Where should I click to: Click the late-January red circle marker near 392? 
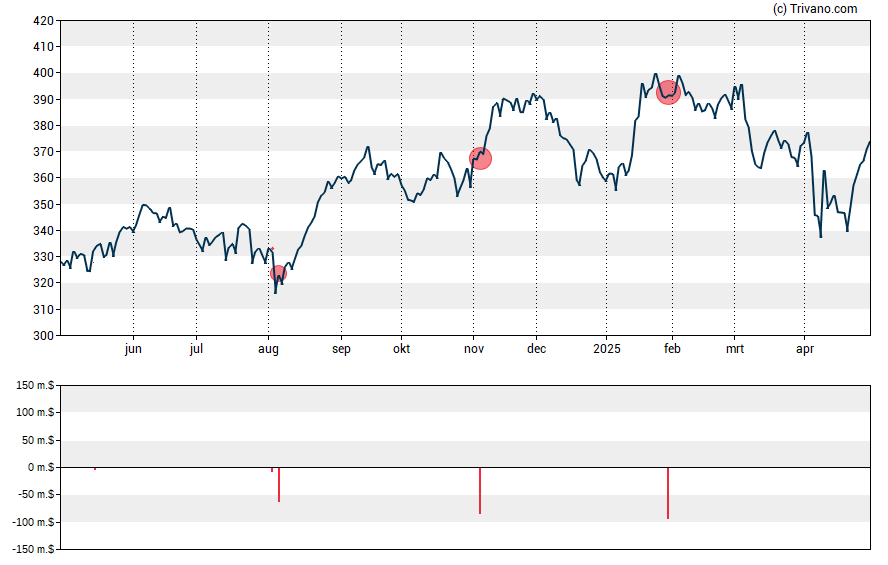pos(668,92)
